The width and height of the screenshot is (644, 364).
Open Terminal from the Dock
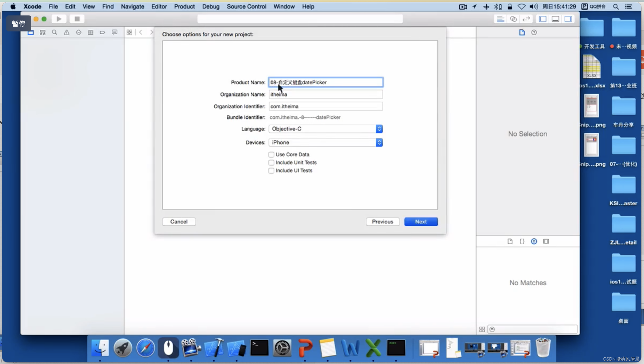click(x=259, y=348)
